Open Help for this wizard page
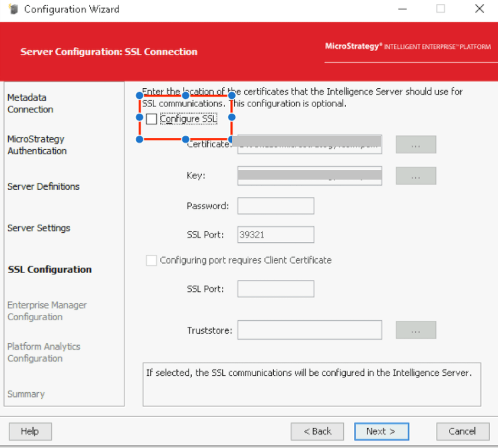 pos(30,431)
